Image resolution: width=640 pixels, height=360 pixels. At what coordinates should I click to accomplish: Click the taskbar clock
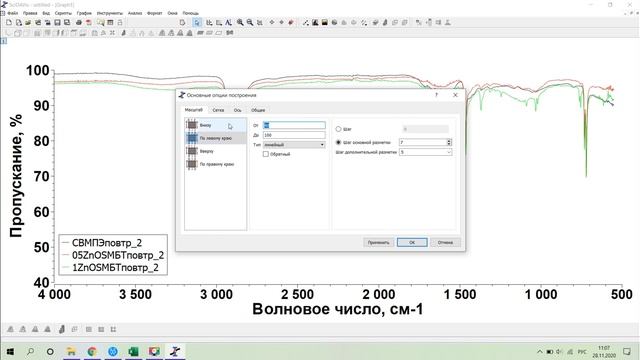(604, 351)
